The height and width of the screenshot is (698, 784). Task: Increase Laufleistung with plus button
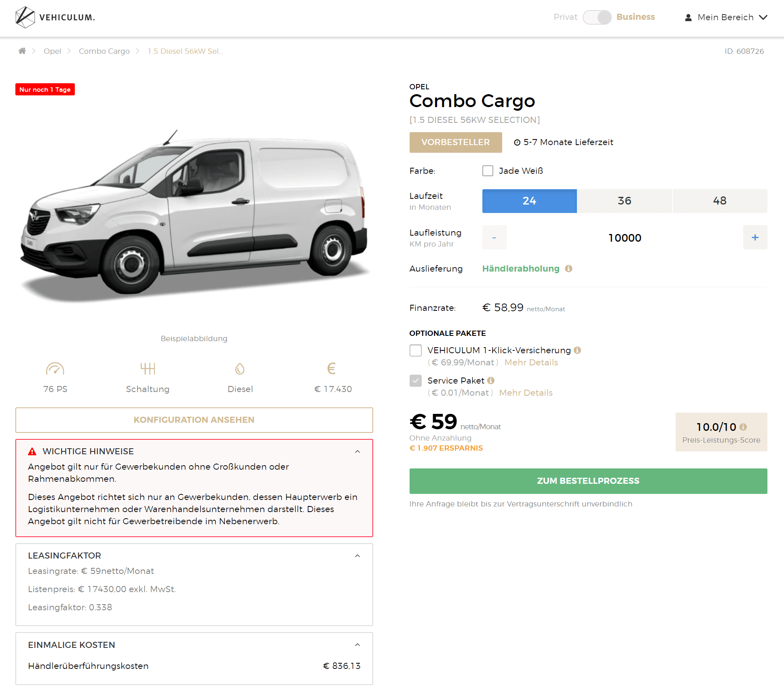tap(755, 237)
